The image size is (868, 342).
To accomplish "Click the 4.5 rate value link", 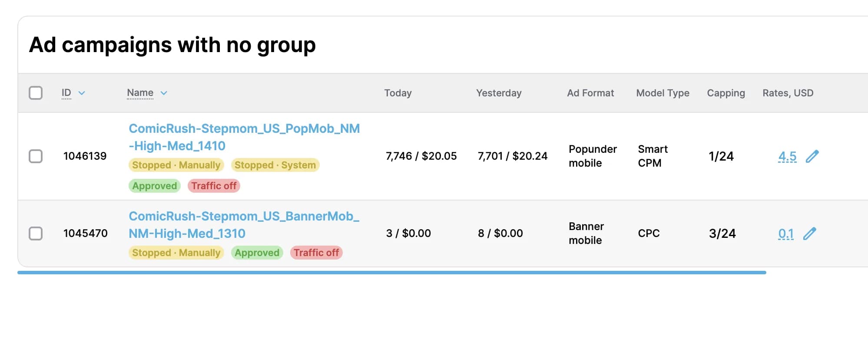I will [x=787, y=156].
